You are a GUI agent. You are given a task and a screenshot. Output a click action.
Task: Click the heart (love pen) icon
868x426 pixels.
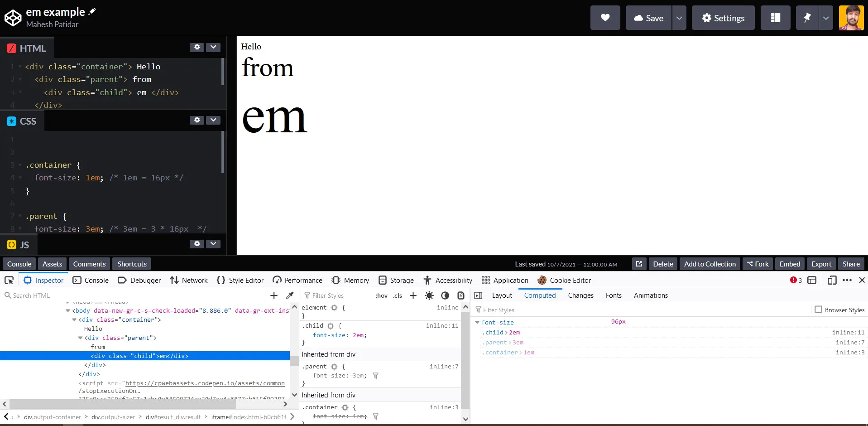(605, 18)
